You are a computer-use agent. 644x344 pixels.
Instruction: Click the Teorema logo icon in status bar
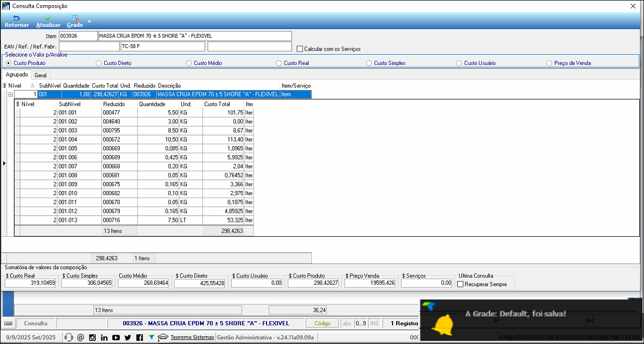pos(151,337)
